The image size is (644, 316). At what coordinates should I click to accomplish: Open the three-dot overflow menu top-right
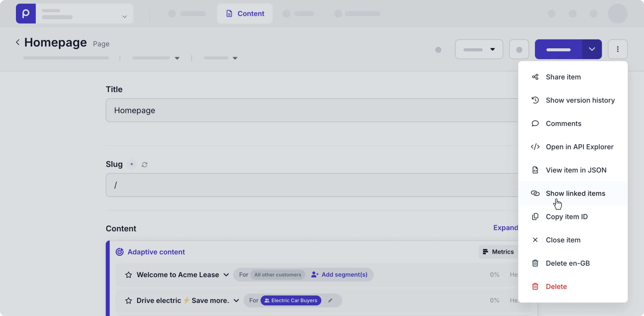(x=618, y=49)
